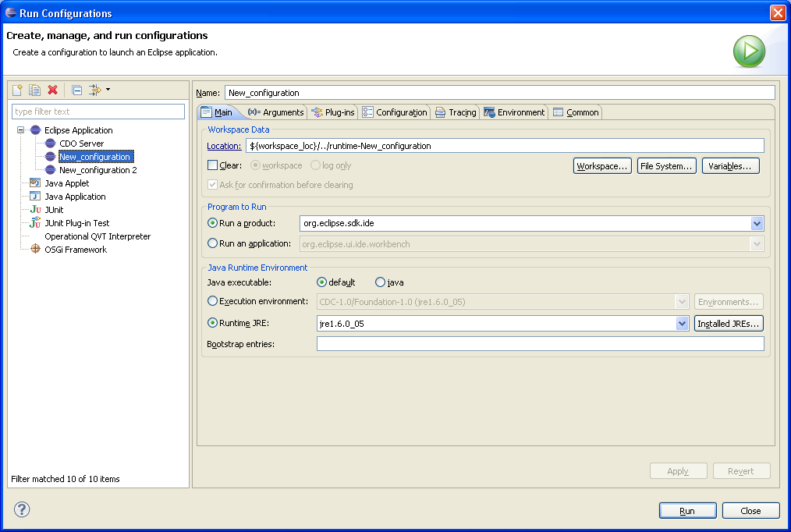Screen dimensions: 791x532
Task: Open the Configuration tab
Action: [395, 112]
